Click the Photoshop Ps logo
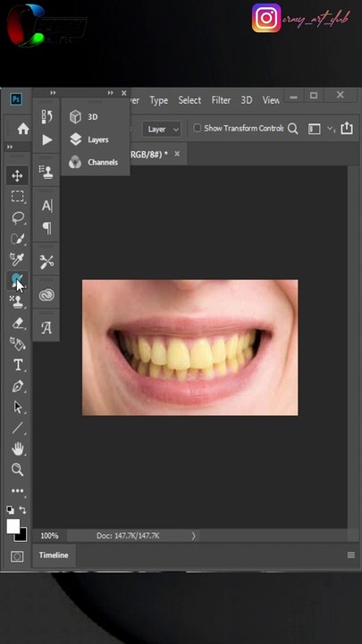This screenshot has width=362, height=644. (16, 99)
